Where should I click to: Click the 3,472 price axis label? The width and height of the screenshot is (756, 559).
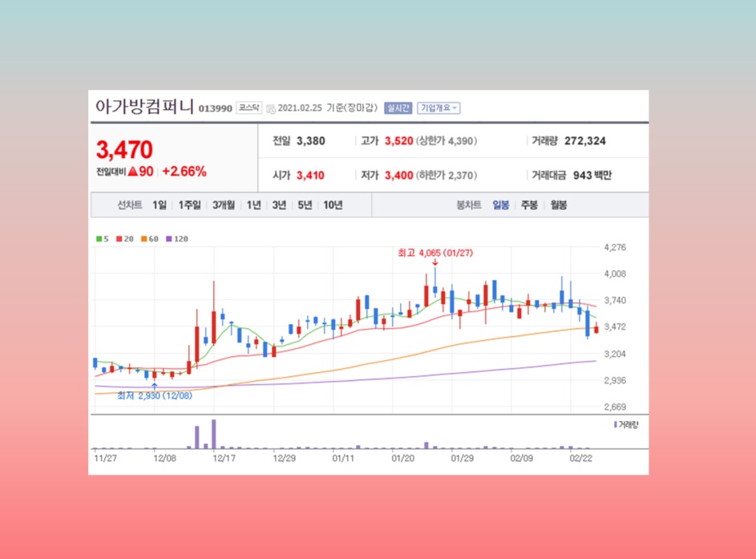point(615,327)
